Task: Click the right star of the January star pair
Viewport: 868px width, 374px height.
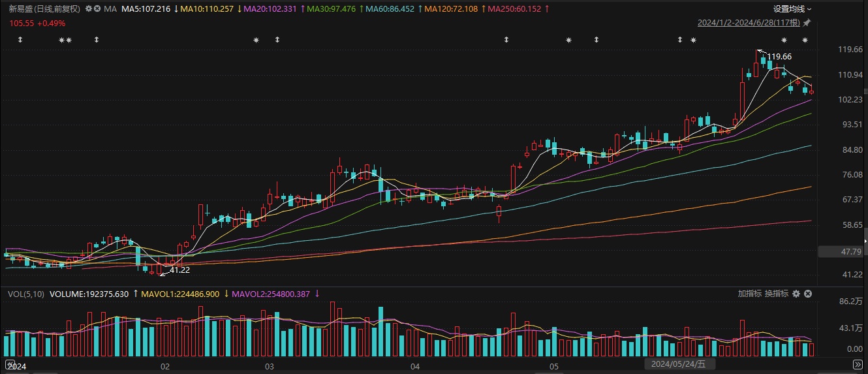Action: (69, 40)
